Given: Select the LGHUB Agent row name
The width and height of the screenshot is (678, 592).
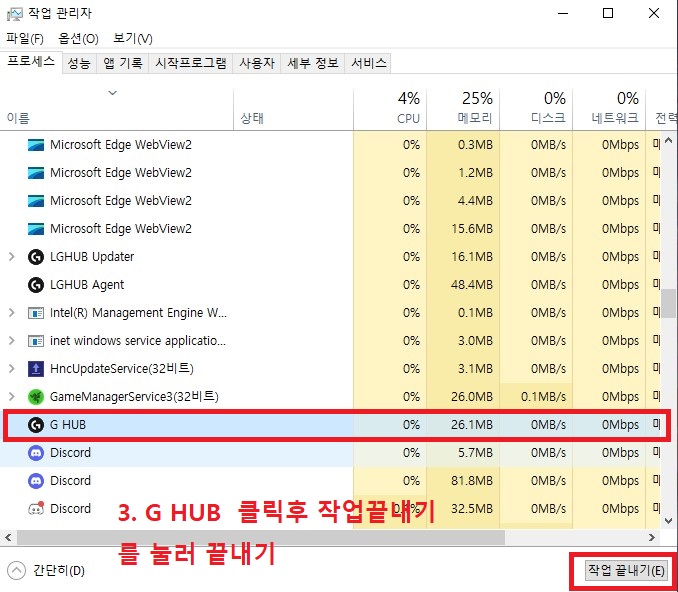Looking at the screenshot, I should 87,285.
